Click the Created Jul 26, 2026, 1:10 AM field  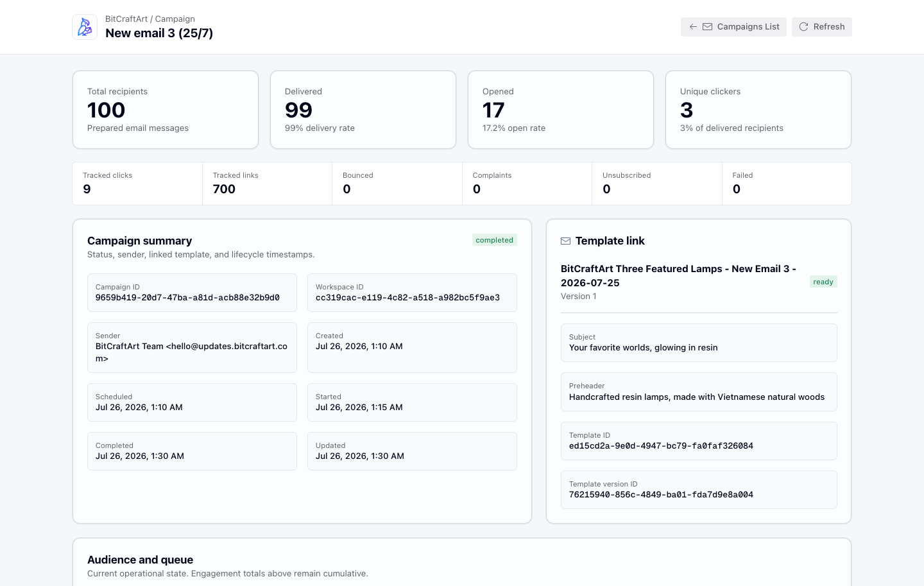click(412, 347)
